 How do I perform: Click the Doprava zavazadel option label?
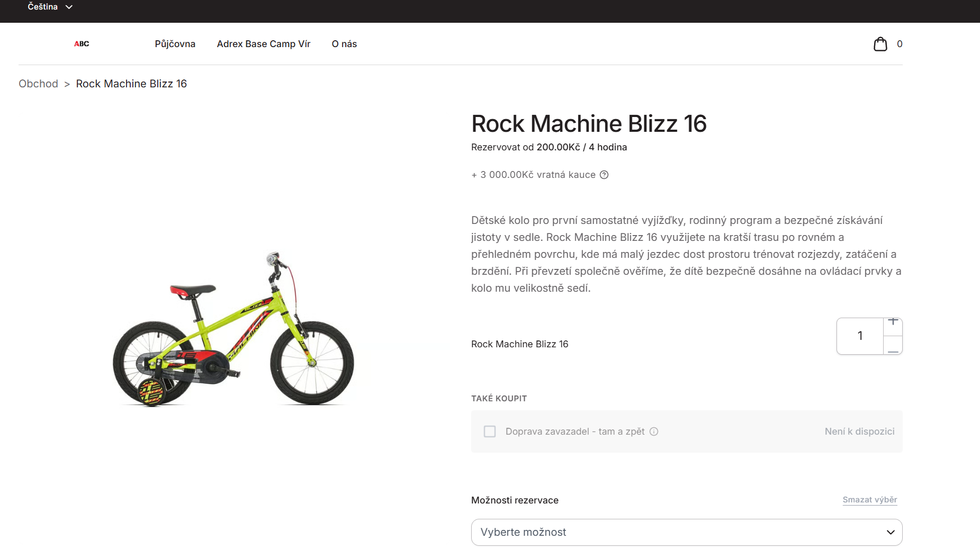point(575,431)
